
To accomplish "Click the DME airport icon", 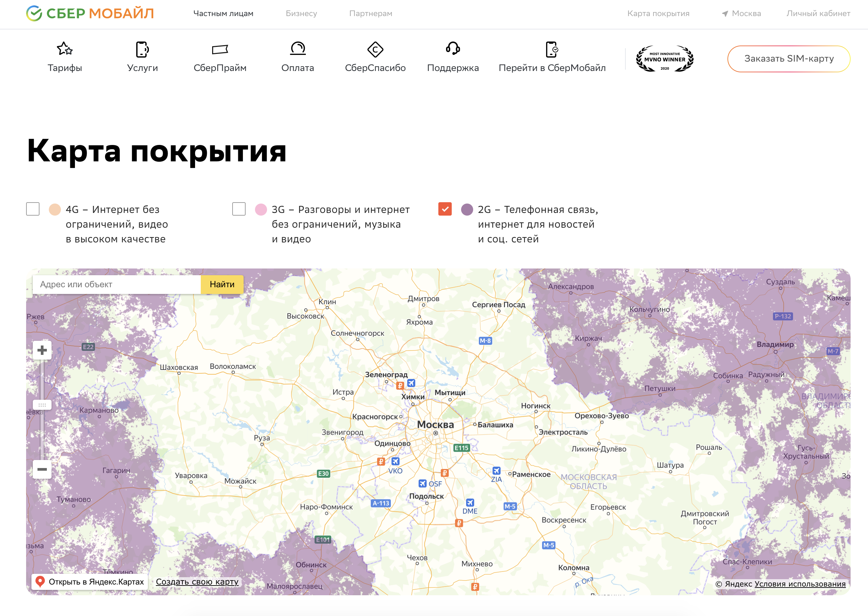I will pyautogui.click(x=470, y=503).
